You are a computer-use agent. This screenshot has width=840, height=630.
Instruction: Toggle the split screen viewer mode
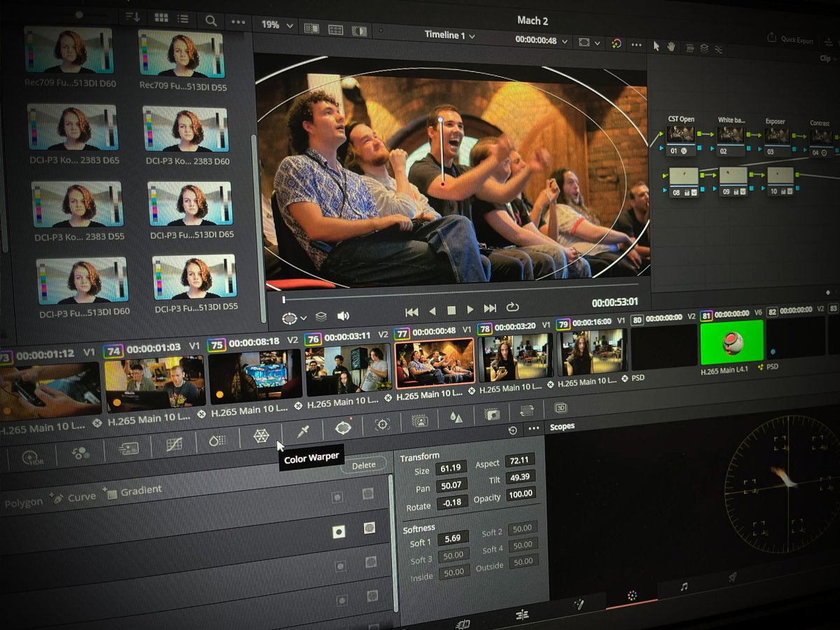[x=335, y=29]
